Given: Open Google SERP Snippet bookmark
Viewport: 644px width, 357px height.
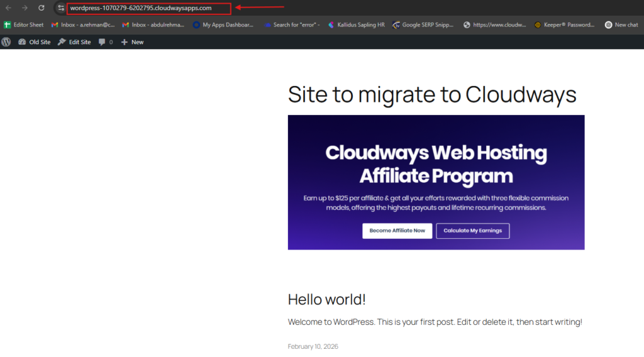Looking at the screenshot, I should (423, 25).
